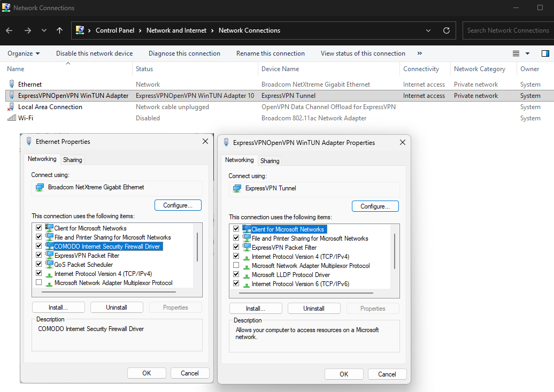554x392 pixels.
Task: Expand the toolbar overflow chevron
Action: point(420,53)
